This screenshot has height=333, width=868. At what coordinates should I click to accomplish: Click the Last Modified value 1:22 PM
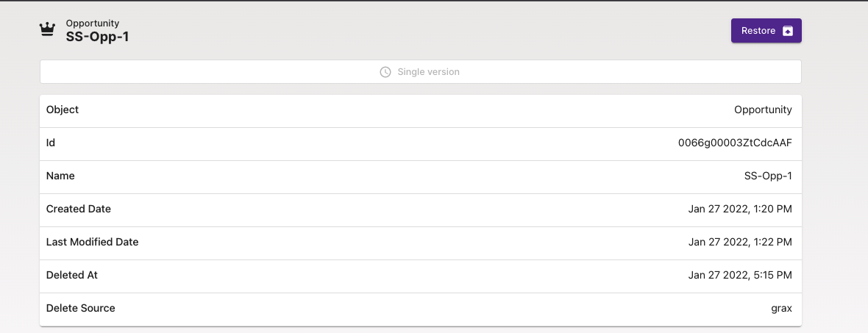740,242
